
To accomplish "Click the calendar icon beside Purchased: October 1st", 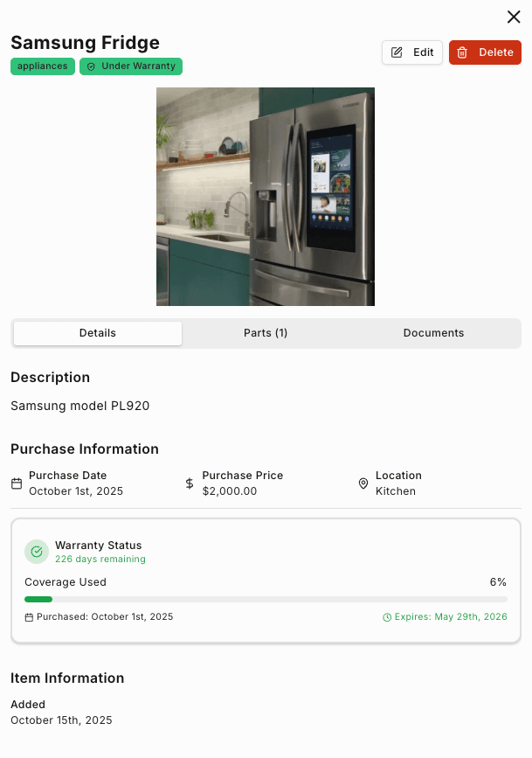I will click(x=27, y=616).
